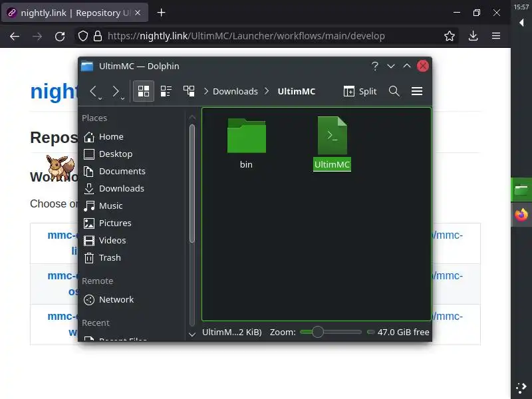Click the second mmc artifact link row
The image size is (532, 399).
pyautogui.click(x=63, y=284)
